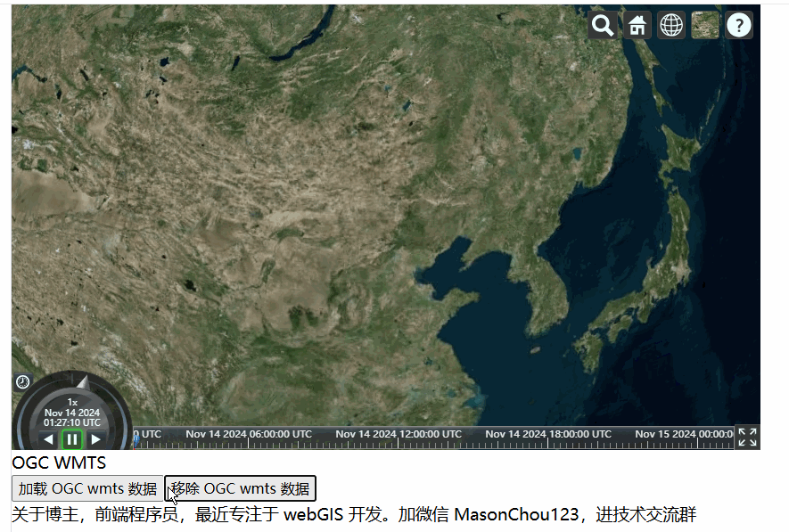Click the speed shuttle ring pointer

(x=84, y=383)
